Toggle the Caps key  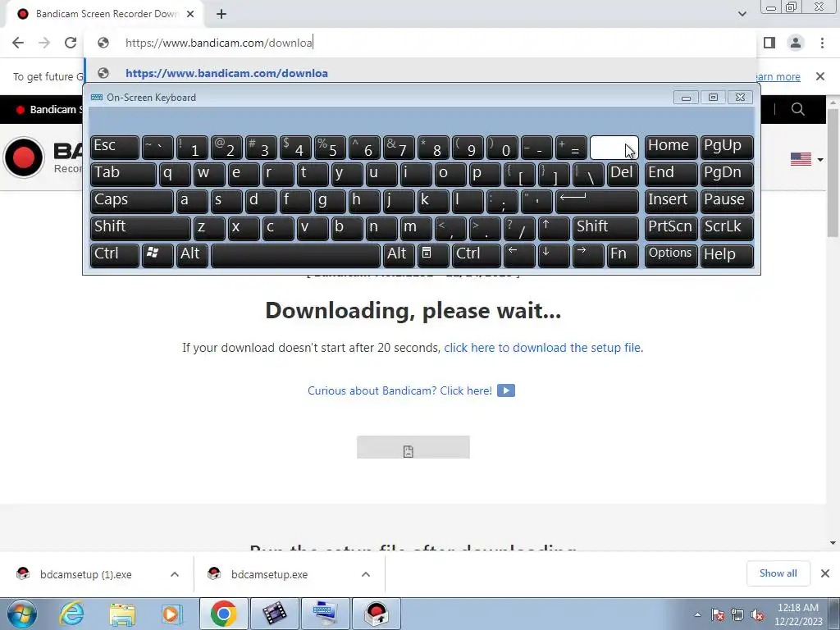(x=132, y=202)
